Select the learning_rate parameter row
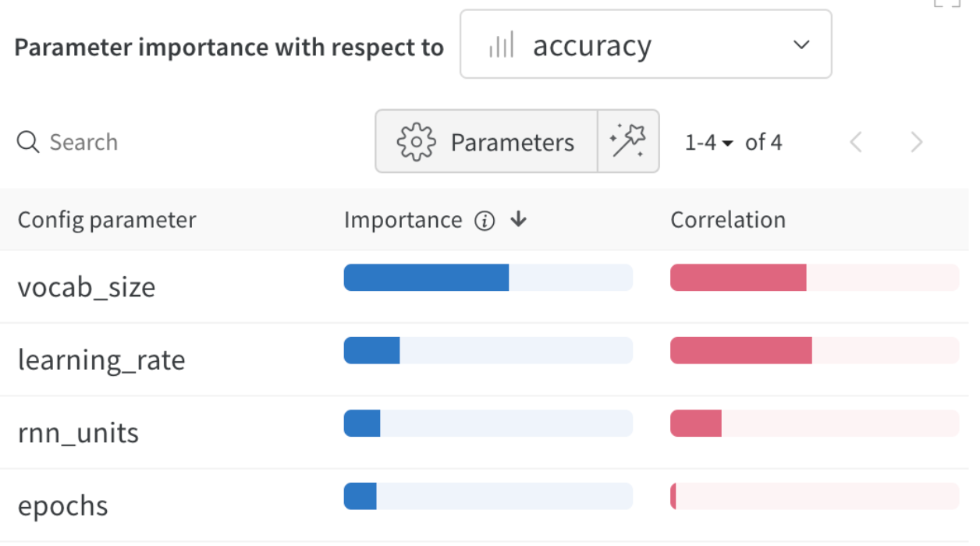This screenshot has height=546, width=980. click(101, 360)
